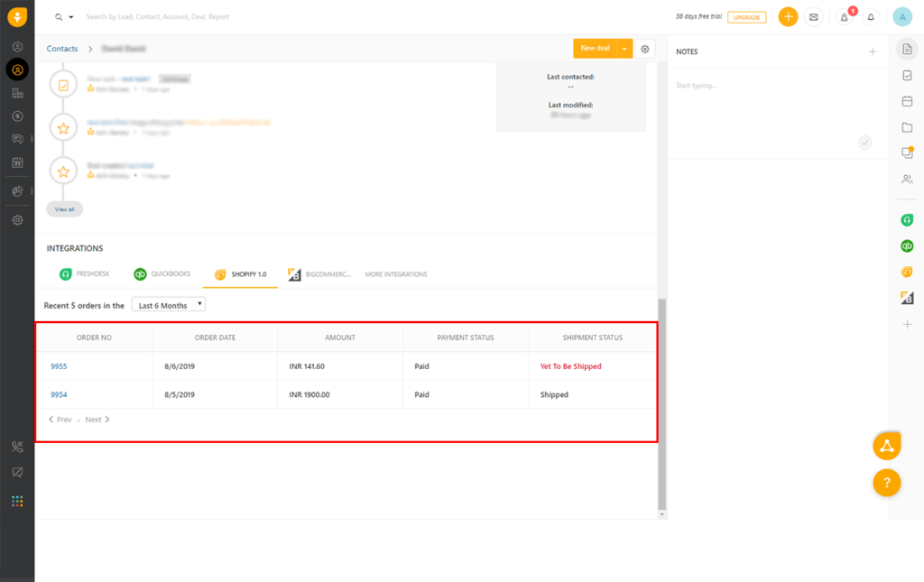This screenshot has width=924, height=582.
Task: Open order number 9955 link
Action: 59,366
